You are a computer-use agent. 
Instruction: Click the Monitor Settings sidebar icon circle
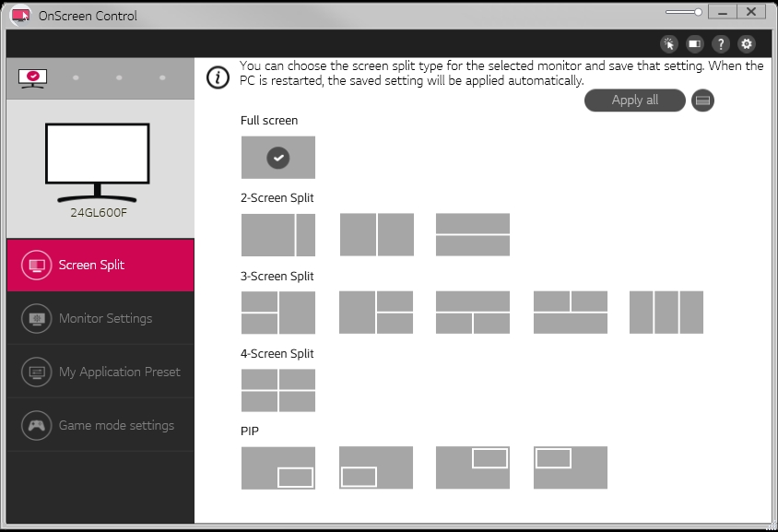tap(36, 318)
